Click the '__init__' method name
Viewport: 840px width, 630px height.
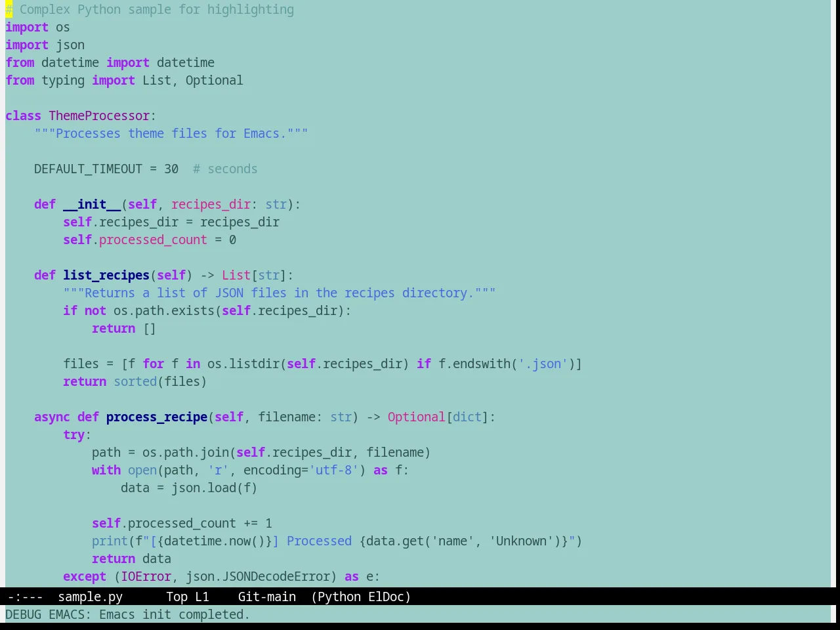coord(92,205)
